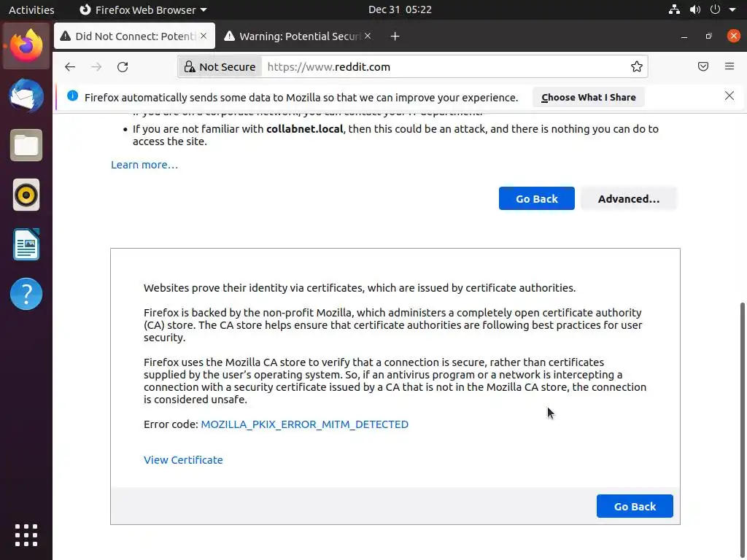This screenshot has width=747, height=560.
Task: Restore the Firefox window size
Action: coord(709,36)
